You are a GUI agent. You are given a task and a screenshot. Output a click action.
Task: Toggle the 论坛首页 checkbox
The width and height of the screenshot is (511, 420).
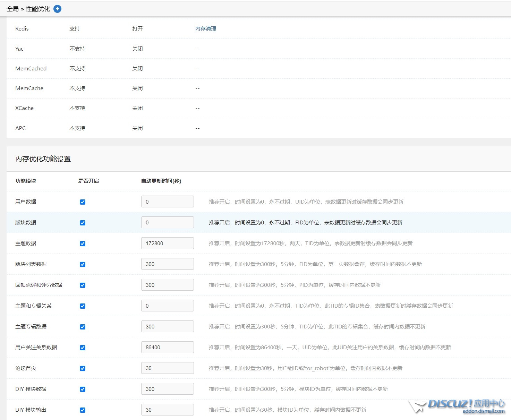[83, 368]
